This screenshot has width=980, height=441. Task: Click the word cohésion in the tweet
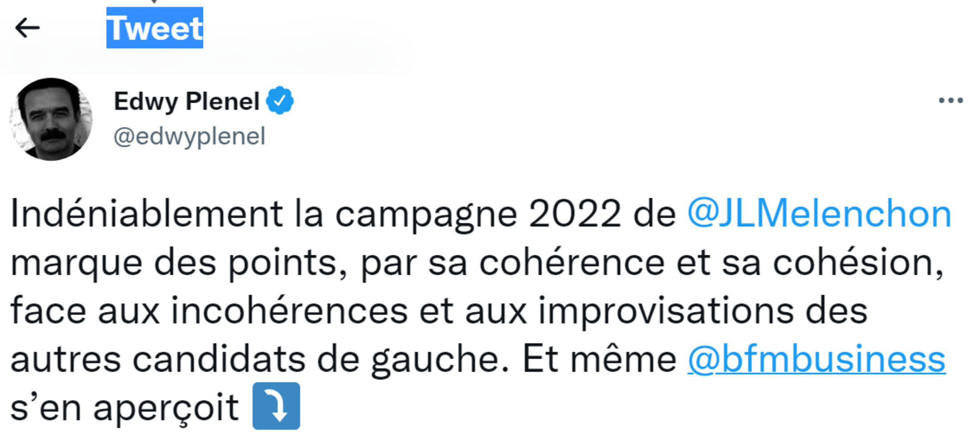(x=857, y=263)
